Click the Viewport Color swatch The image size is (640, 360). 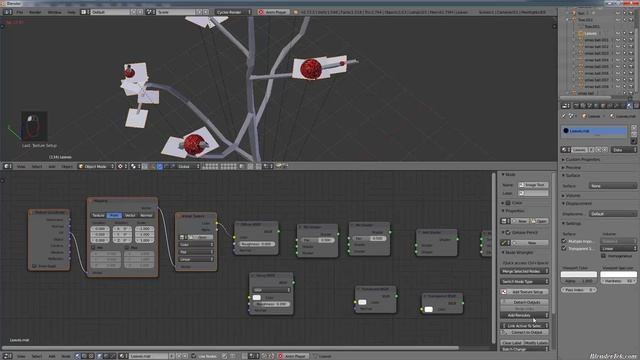click(x=578, y=275)
